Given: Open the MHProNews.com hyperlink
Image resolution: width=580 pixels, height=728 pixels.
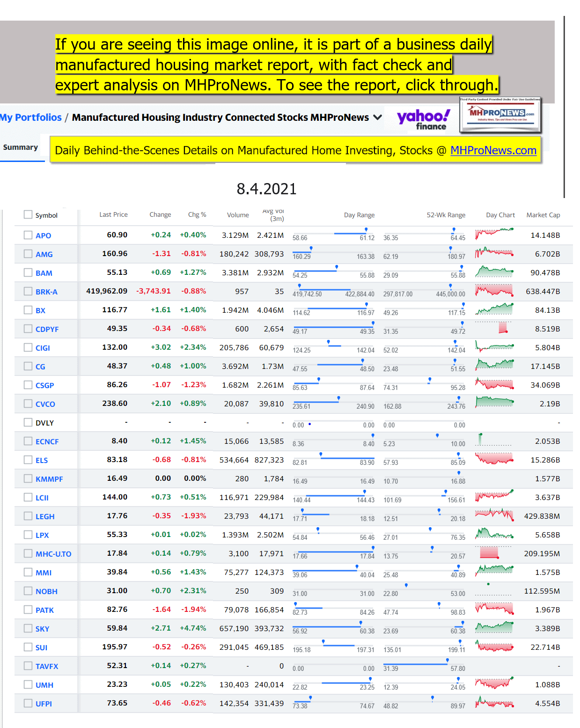Looking at the screenshot, I should [493, 150].
